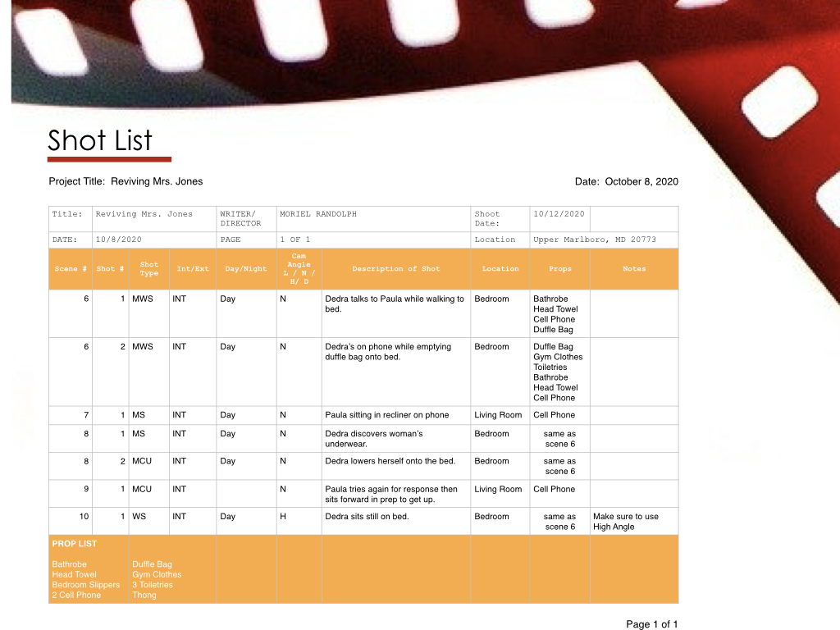This screenshot has width=840, height=630.
Task: Click the Shoot Date value 10/12/2020
Action: [x=559, y=214]
